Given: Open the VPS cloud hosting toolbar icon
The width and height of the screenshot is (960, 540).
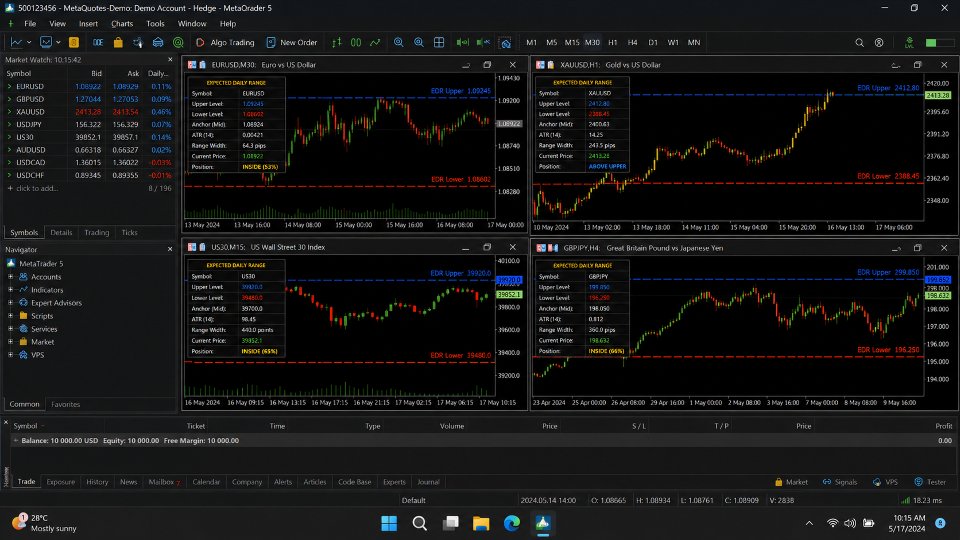Looking at the screenshot, I should [x=158, y=42].
